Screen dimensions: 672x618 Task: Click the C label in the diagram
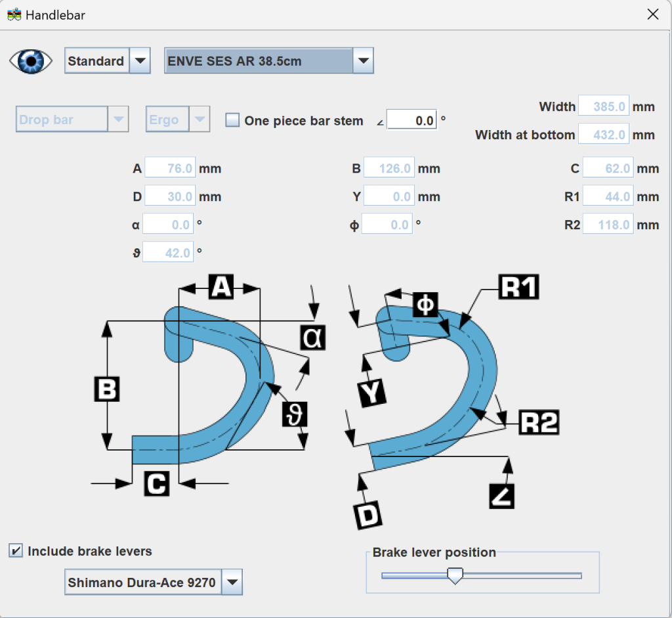[x=156, y=484]
